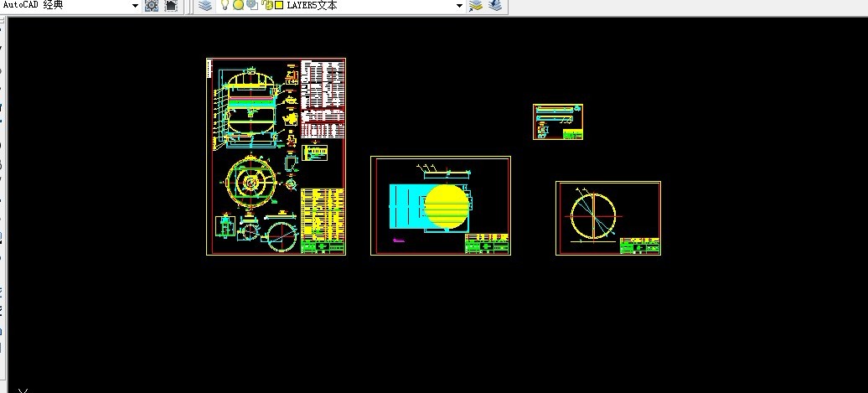The height and width of the screenshot is (393, 868).
Task: Toggle layer on/off lightbulb icon
Action: coord(225,5)
